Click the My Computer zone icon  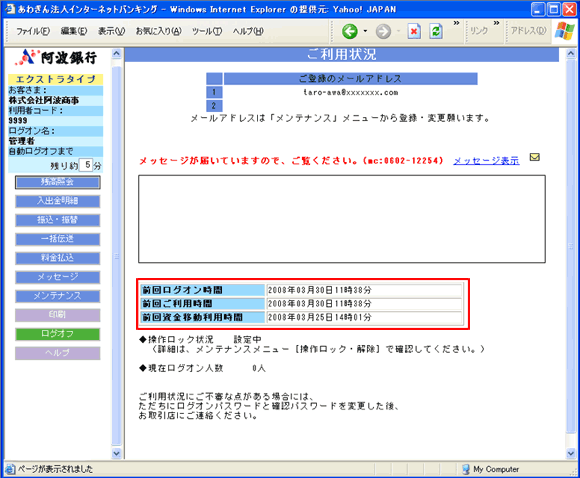[466, 469]
